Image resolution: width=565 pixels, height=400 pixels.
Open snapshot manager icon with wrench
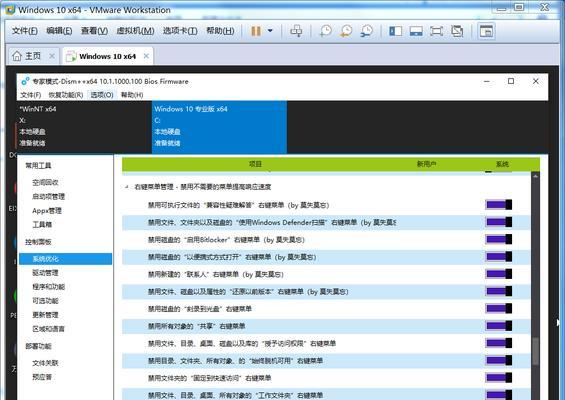pos(367,31)
